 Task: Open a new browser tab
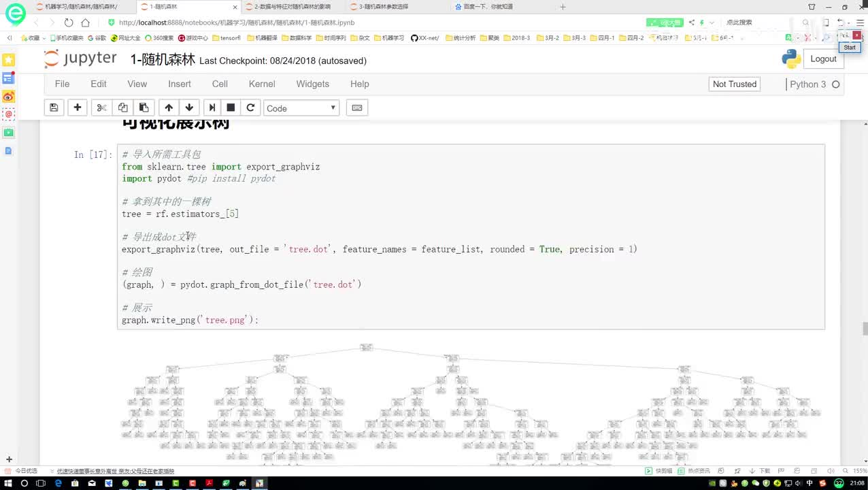[563, 7]
